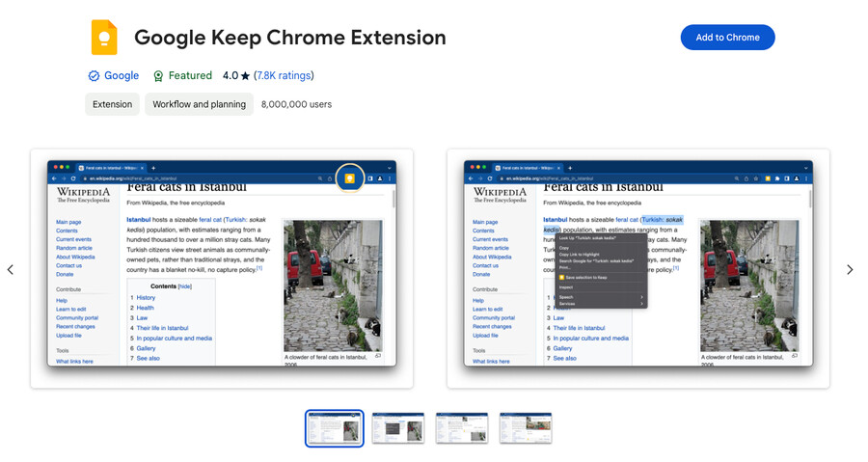Click the Google Keep Chrome Extension title

[289, 38]
